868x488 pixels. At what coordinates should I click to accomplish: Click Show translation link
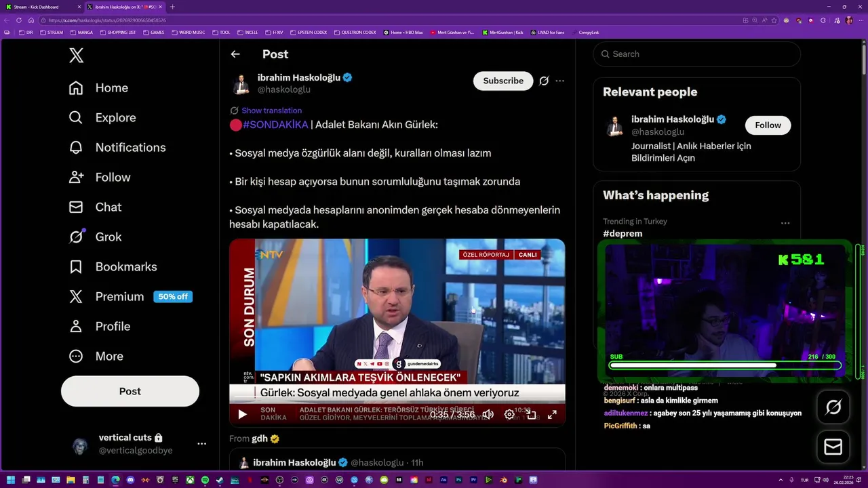pos(272,110)
